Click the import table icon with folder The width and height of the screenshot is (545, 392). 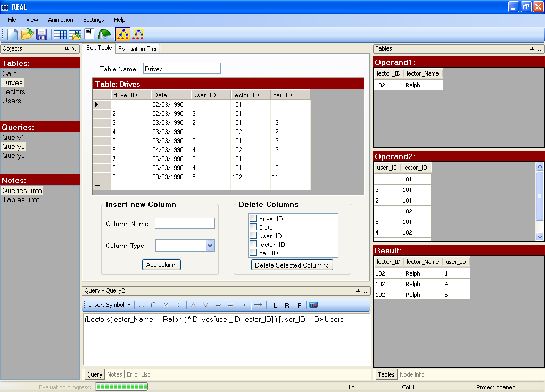[x=75, y=35]
